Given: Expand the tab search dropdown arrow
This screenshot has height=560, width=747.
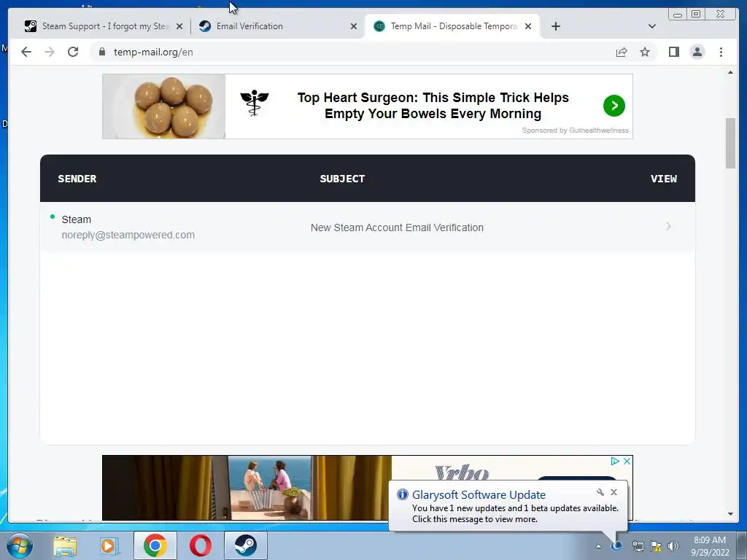Looking at the screenshot, I should 652,26.
